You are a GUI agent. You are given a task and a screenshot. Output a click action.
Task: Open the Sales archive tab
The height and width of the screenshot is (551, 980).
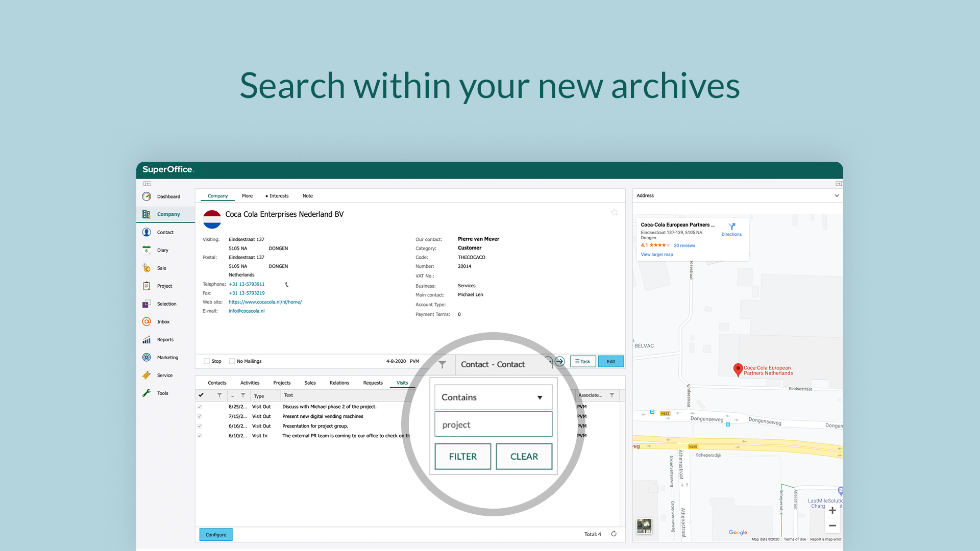coord(310,383)
